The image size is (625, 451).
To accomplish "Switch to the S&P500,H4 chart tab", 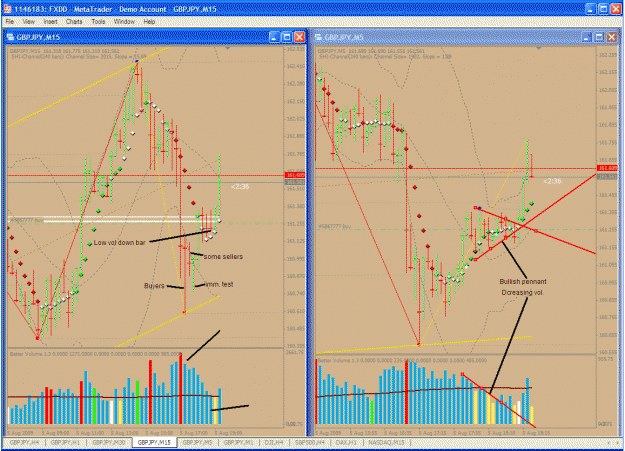I will tap(310, 443).
